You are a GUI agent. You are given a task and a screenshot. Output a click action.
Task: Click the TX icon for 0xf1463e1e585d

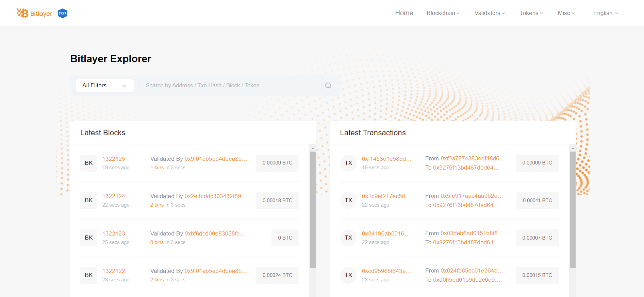(x=349, y=163)
